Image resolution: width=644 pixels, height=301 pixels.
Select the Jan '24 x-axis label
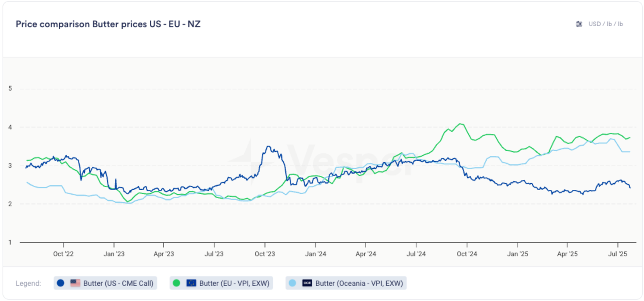[316, 254]
